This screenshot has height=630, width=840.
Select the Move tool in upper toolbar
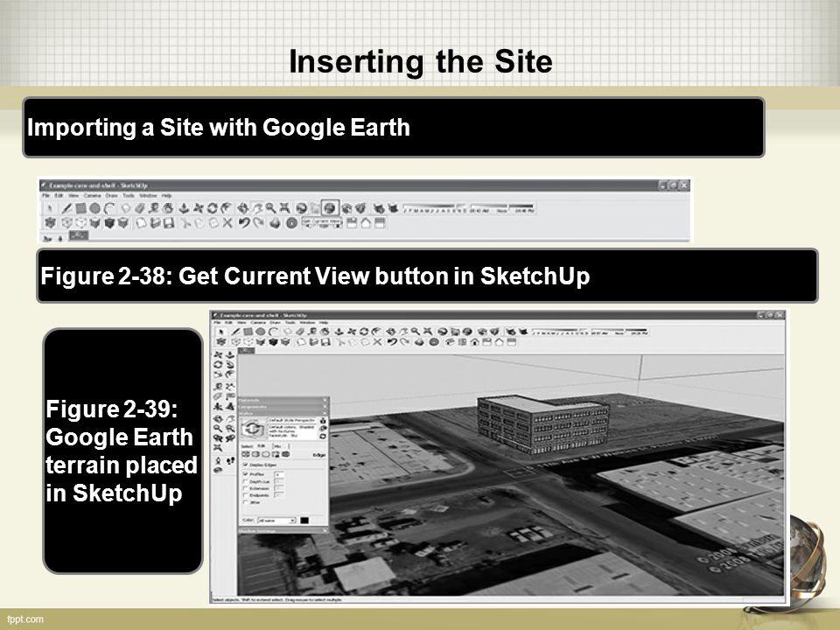199,208
